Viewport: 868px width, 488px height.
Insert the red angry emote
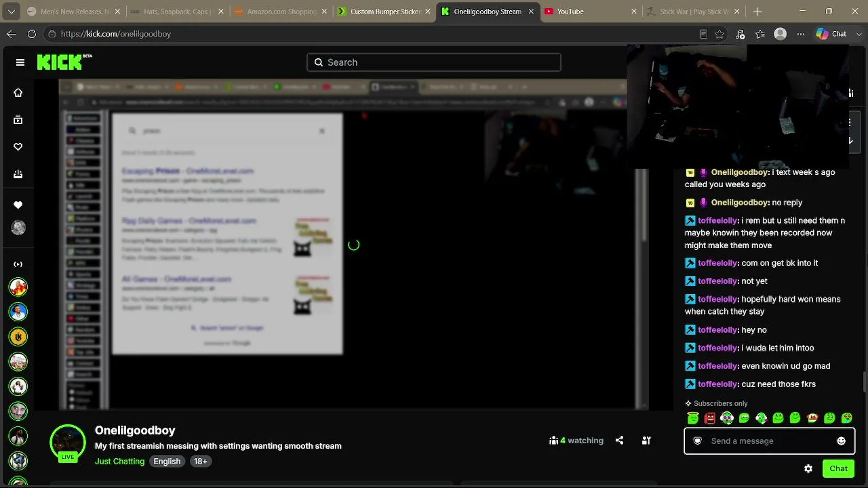pos(710,418)
